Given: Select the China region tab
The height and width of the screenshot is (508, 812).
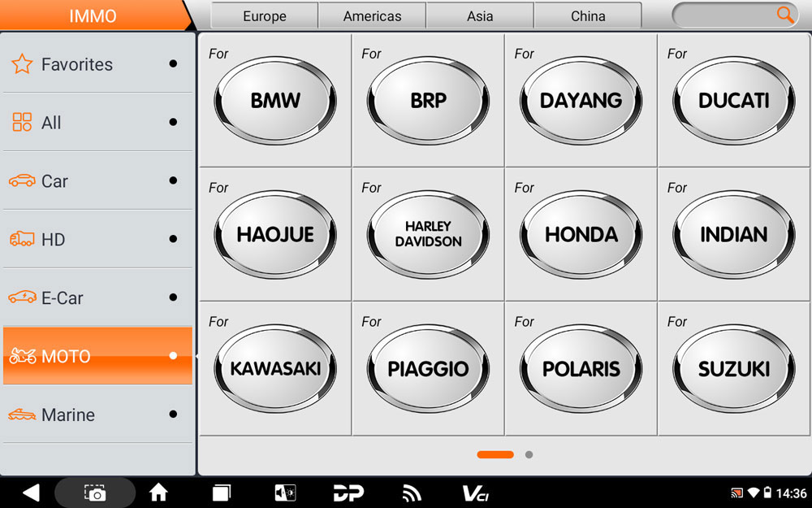Looking at the screenshot, I should coord(588,15).
